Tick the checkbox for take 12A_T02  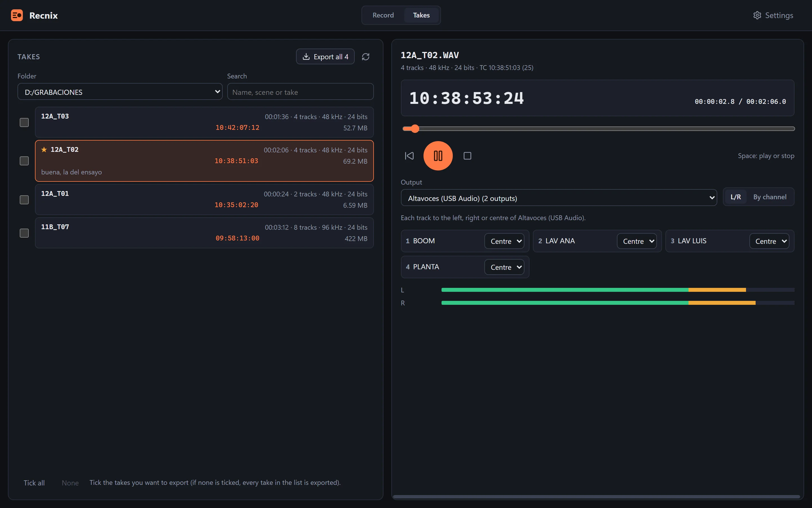24,161
